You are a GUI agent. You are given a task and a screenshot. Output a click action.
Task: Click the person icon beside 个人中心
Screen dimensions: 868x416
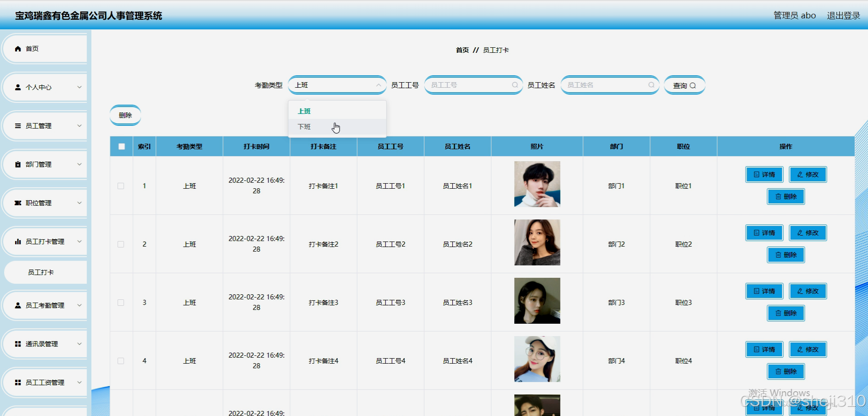point(18,87)
